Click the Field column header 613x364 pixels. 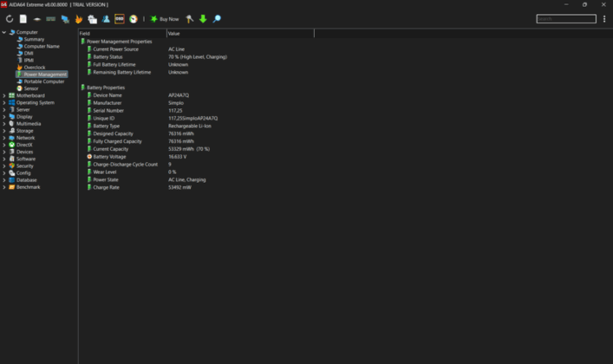pyautogui.click(x=122, y=33)
